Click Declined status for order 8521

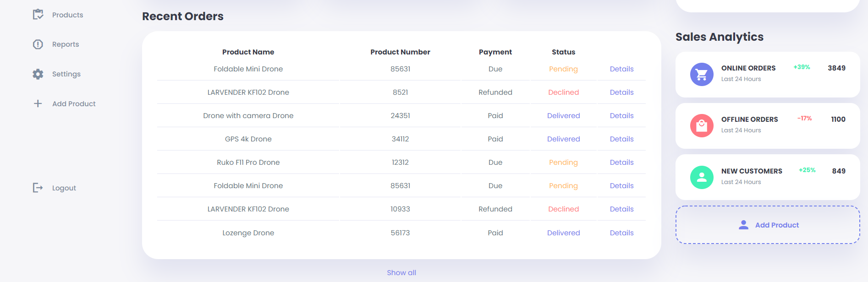point(563,92)
